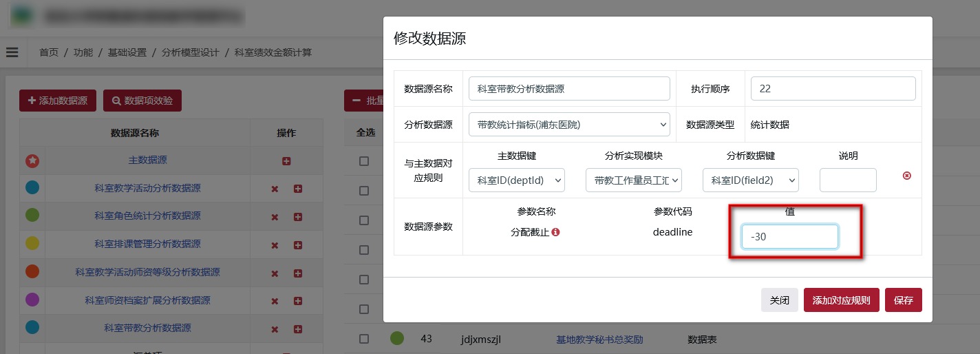
Task: Click the plus icon for 科室排课管理分析数据源
Action: point(298,244)
